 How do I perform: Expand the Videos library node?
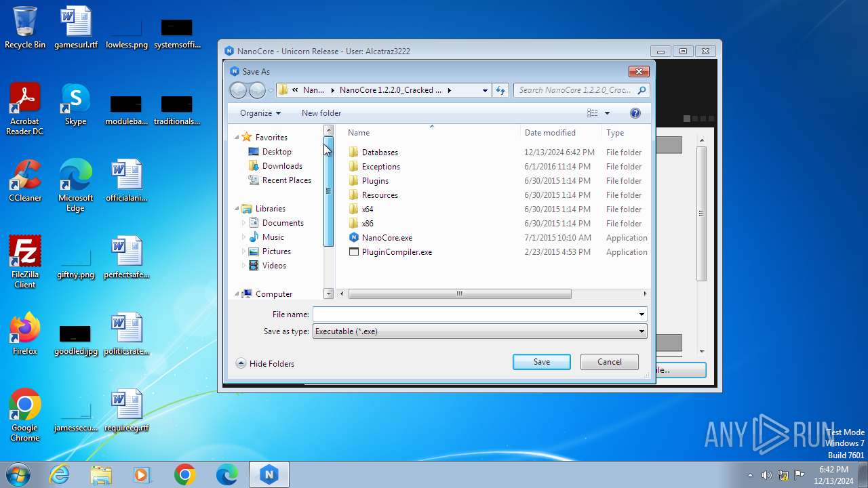(x=244, y=266)
